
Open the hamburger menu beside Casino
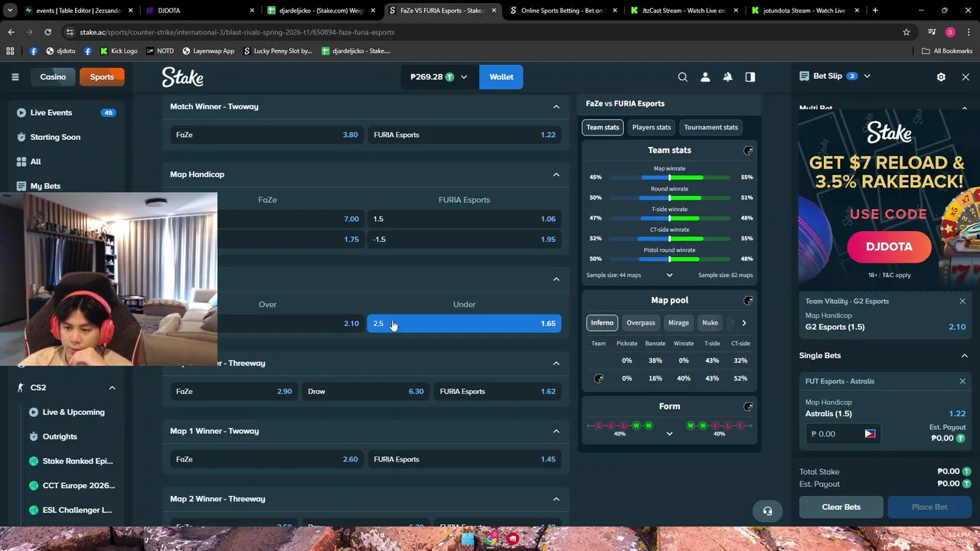pos(15,77)
